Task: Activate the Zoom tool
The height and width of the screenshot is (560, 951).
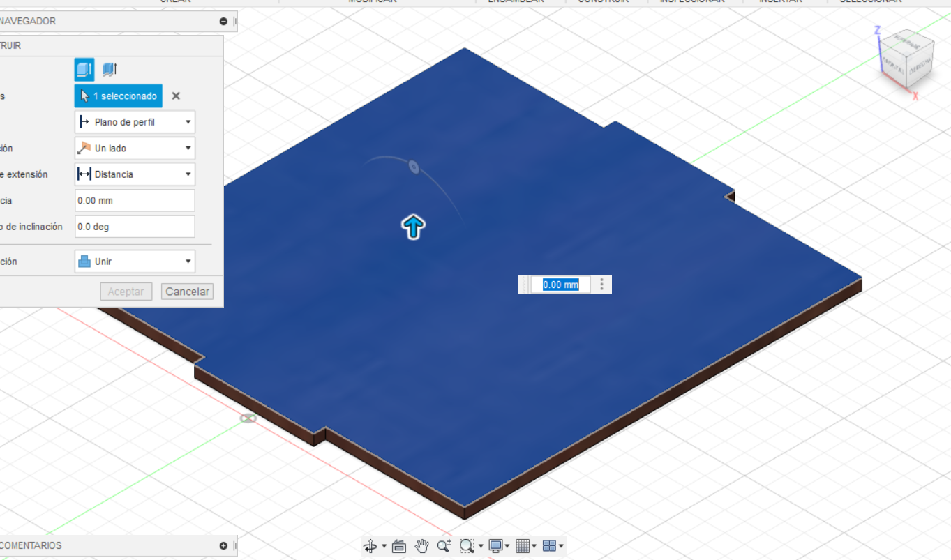Action: point(444,546)
